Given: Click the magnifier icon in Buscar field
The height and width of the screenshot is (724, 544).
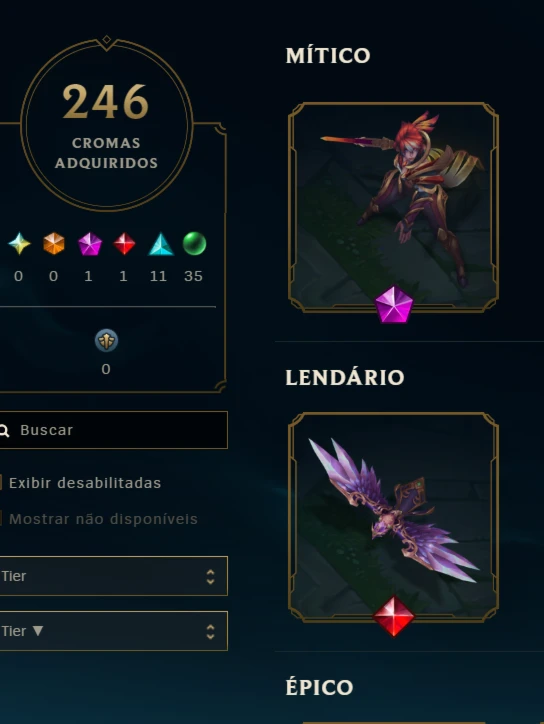Looking at the screenshot, I should pos(4,431).
